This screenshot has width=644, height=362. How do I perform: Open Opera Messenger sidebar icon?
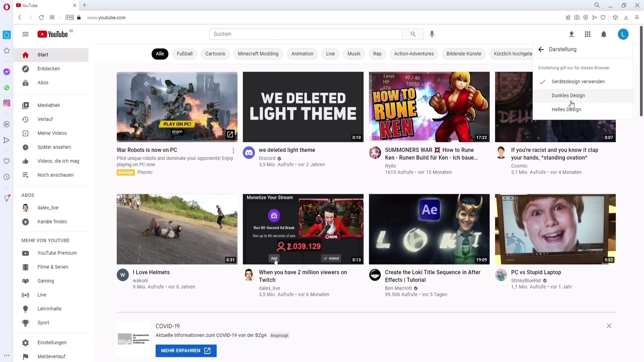(x=7, y=72)
